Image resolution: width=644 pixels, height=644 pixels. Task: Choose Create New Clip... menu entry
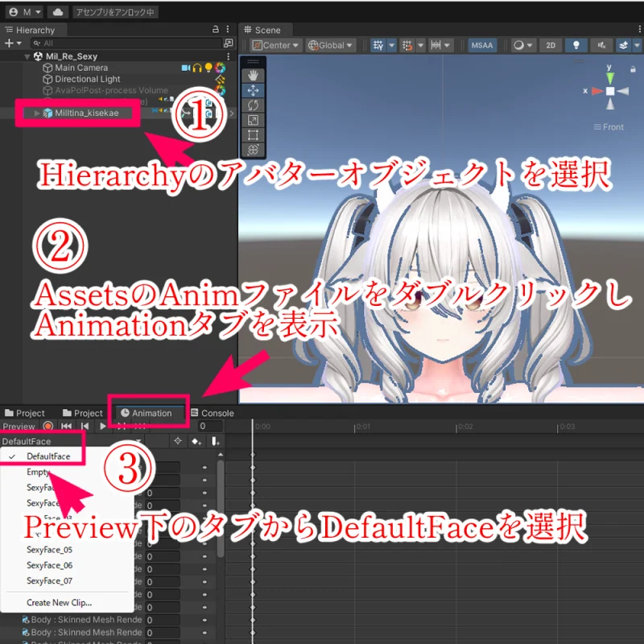pos(59,602)
